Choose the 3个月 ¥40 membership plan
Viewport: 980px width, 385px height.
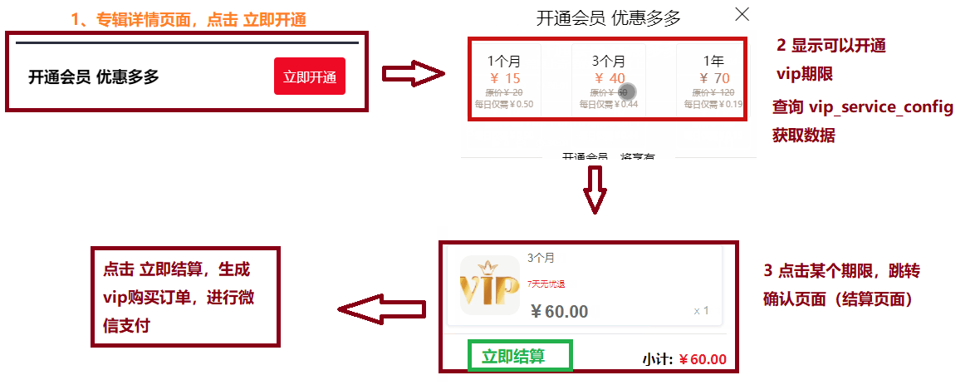click(x=609, y=80)
